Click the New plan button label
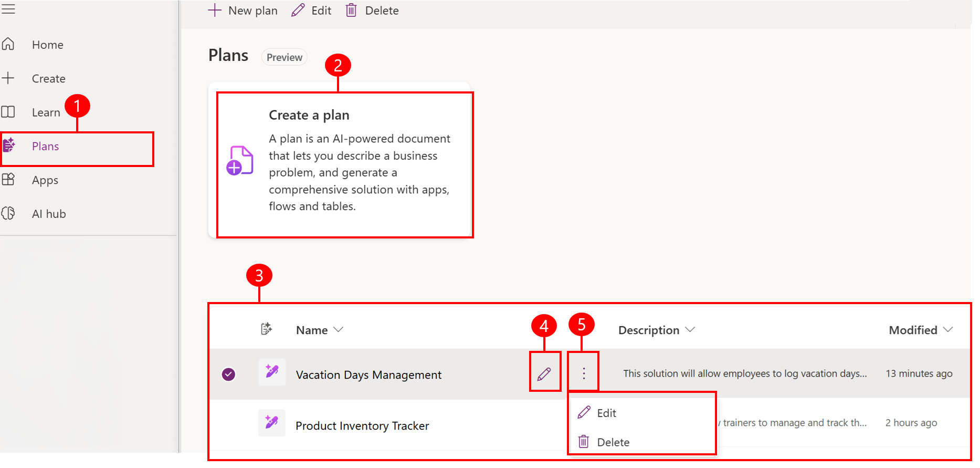The height and width of the screenshot is (468, 980). [x=253, y=11]
